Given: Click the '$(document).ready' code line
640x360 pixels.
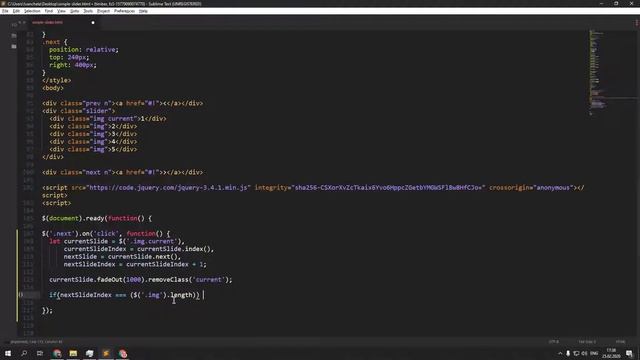Looking at the screenshot, I should tap(97, 218).
